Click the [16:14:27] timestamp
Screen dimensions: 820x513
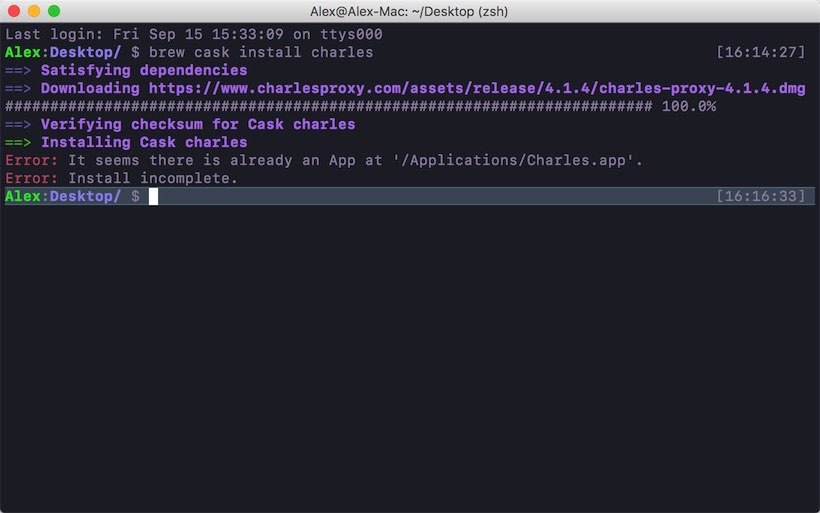[x=761, y=52]
